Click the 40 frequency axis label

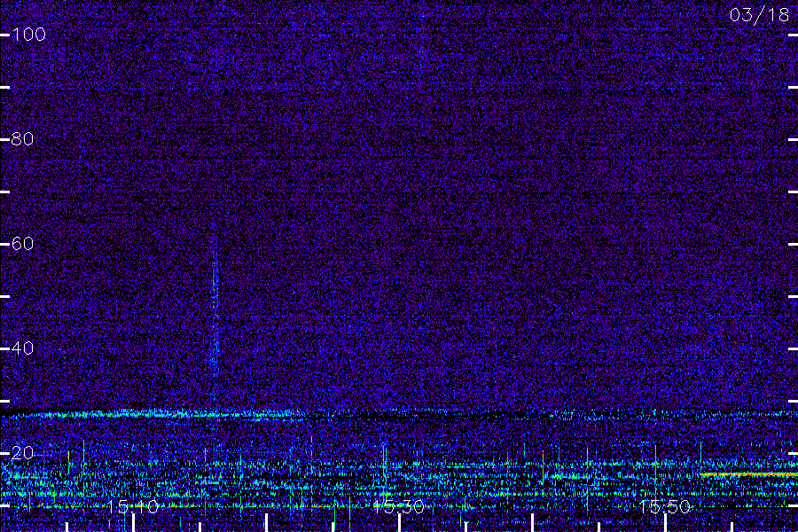[x=23, y=348]
